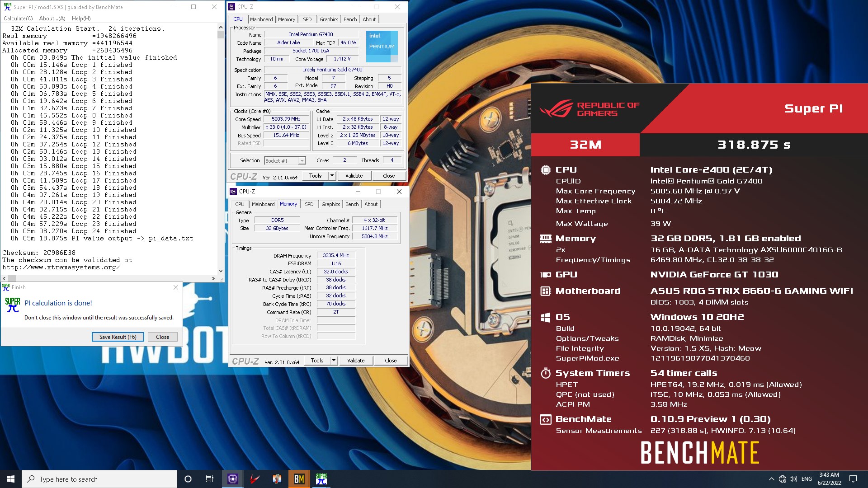Open Task View on the taskbar
The width and height of the screenshot is (868, 488).
[210, 479]
